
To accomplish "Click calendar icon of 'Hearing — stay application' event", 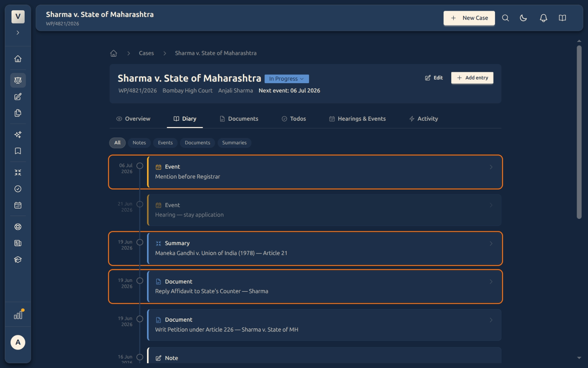I will (158, 205).
